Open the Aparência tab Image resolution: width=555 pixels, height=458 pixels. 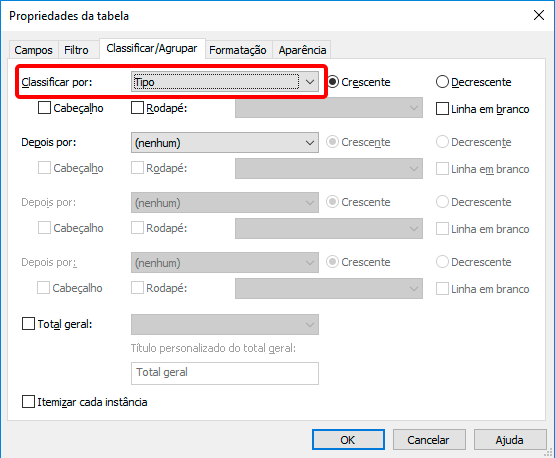pos(302,50)
